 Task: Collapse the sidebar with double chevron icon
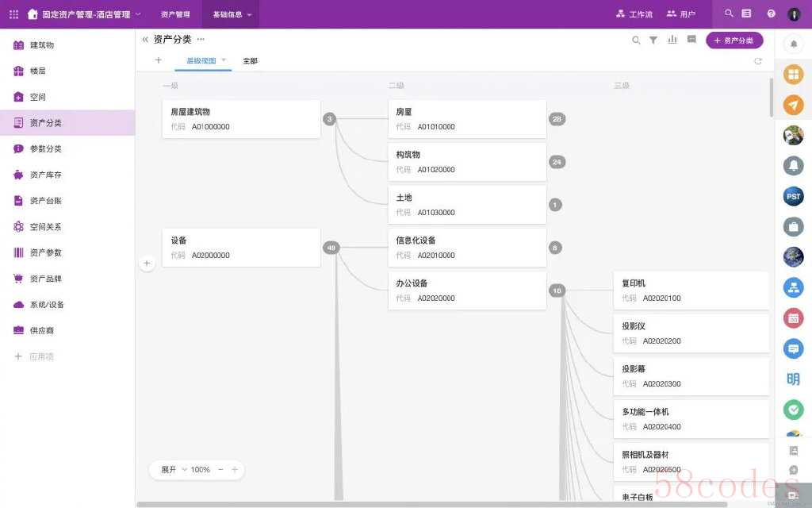pos(145,40)
